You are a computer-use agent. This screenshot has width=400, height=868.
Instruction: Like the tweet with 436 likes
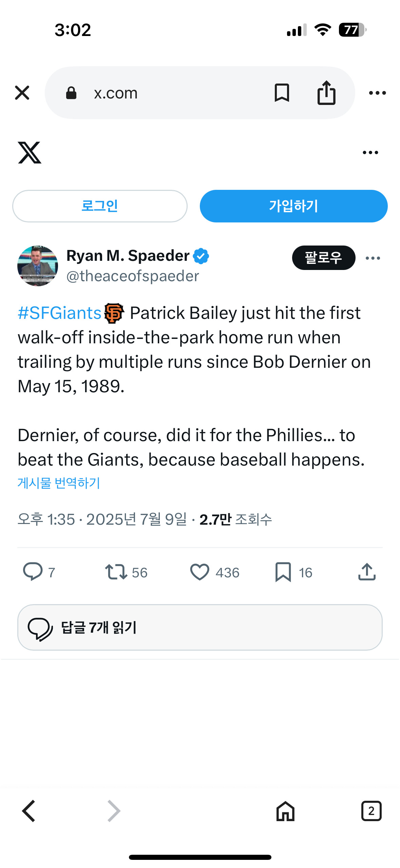coord(199,572)
